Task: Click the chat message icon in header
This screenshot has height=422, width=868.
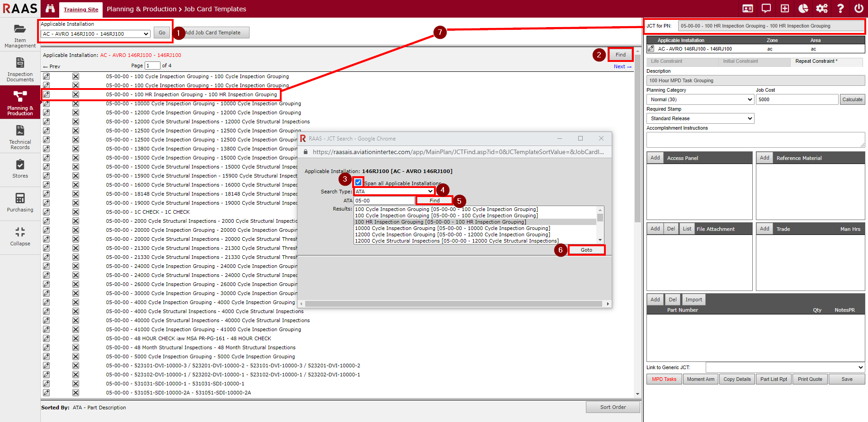Action: point(766,9)
